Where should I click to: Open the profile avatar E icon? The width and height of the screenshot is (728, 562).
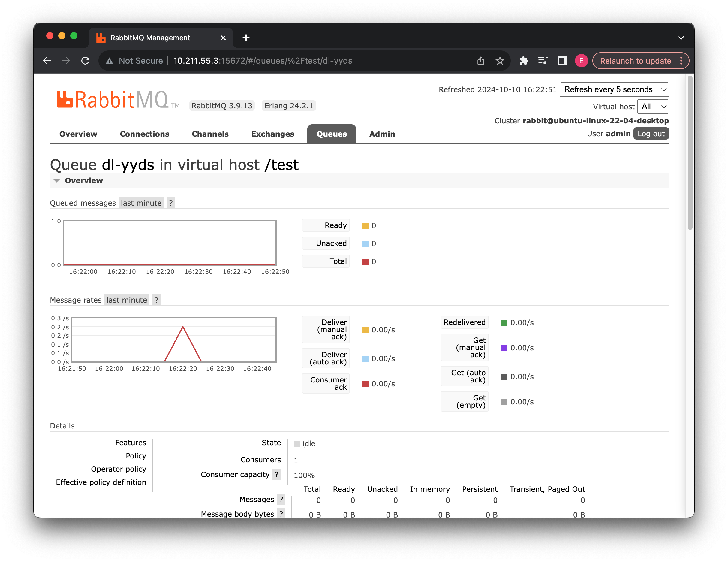(x=581, y=61)
